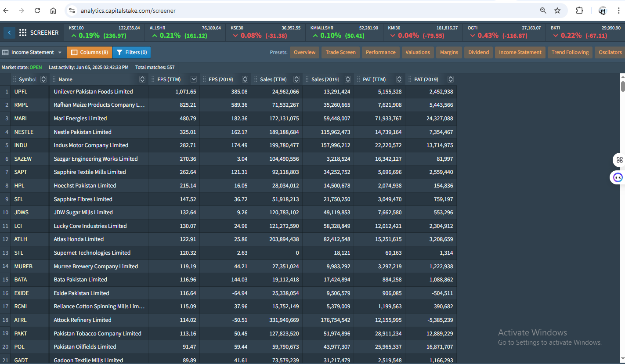The image size is (625, 364).
Task: Select the Trend Following preset
Action: point(570,52)
